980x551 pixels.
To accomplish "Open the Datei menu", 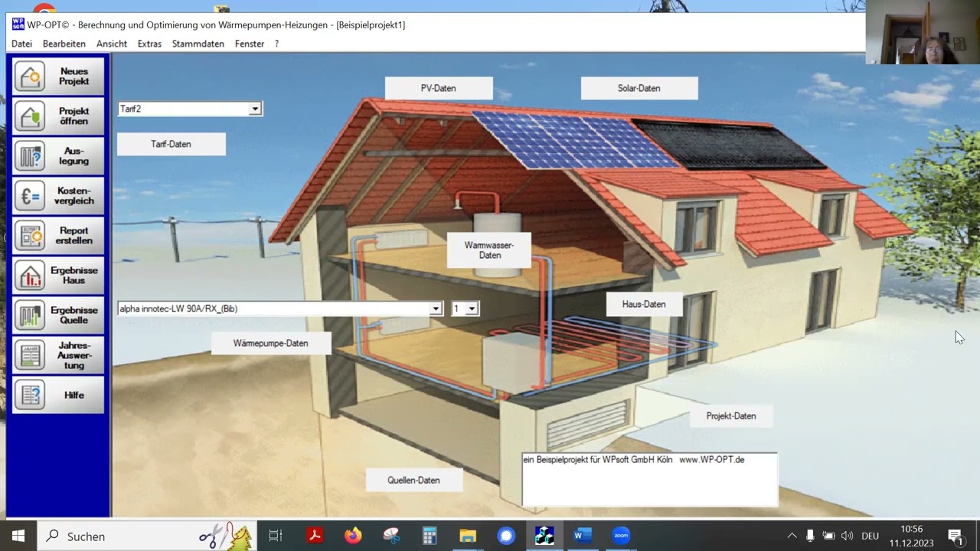I will pos(22,44).
